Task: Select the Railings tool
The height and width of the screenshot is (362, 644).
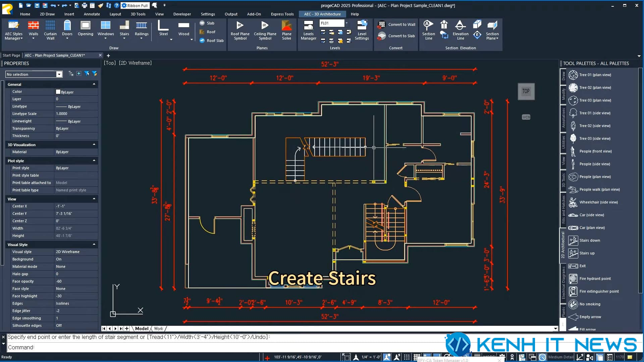Action: pos(142,30)
